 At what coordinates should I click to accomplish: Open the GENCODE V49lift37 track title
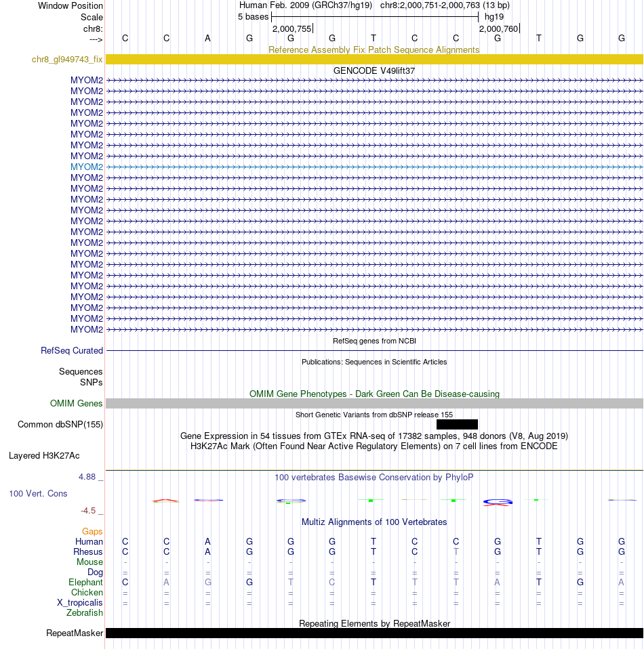click(374, 70)
